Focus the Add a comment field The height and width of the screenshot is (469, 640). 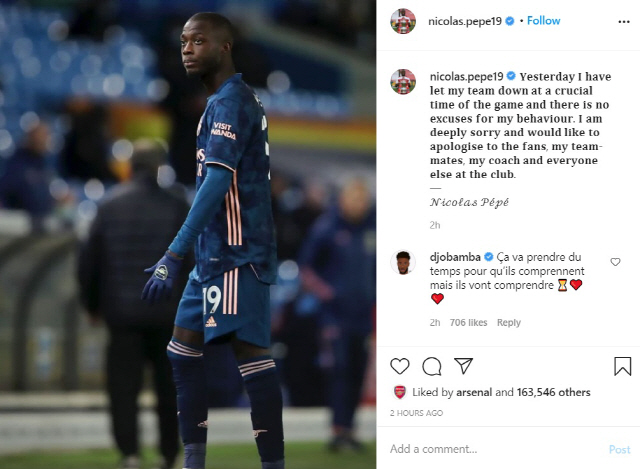pos(494,449)
